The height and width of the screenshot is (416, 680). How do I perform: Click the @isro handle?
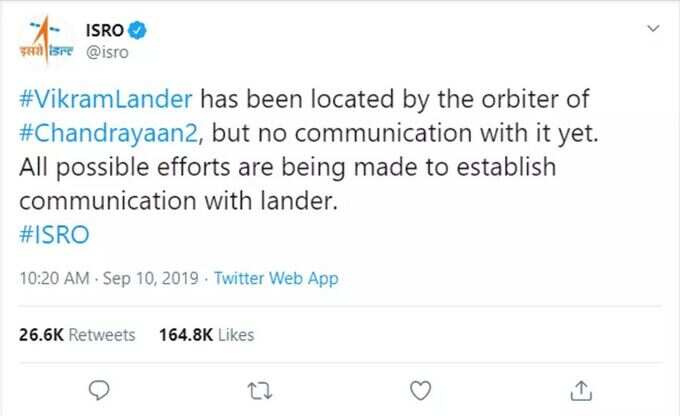[107, 52]
